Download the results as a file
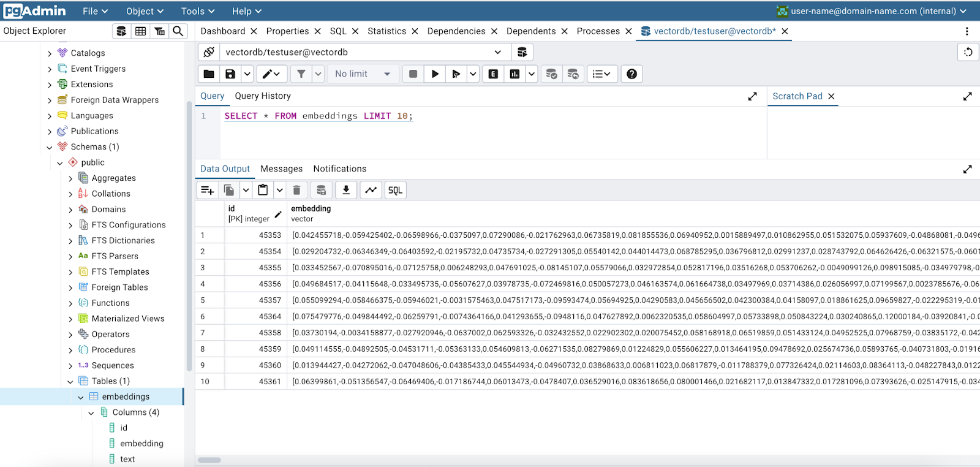Screen dimensions: 980x467 346,190
